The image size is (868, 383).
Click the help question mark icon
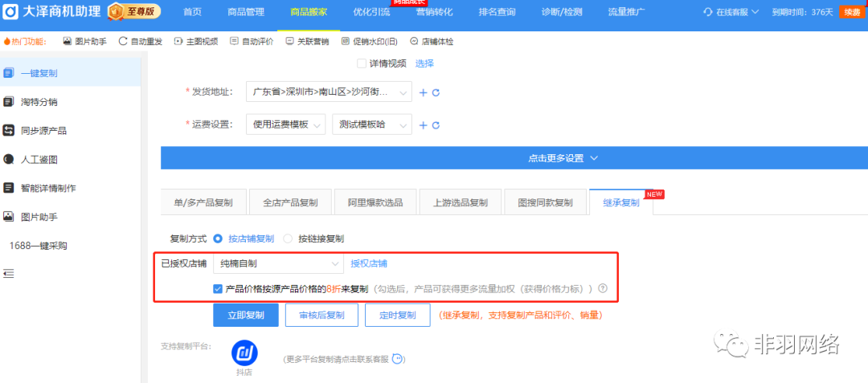pos(602,288)
